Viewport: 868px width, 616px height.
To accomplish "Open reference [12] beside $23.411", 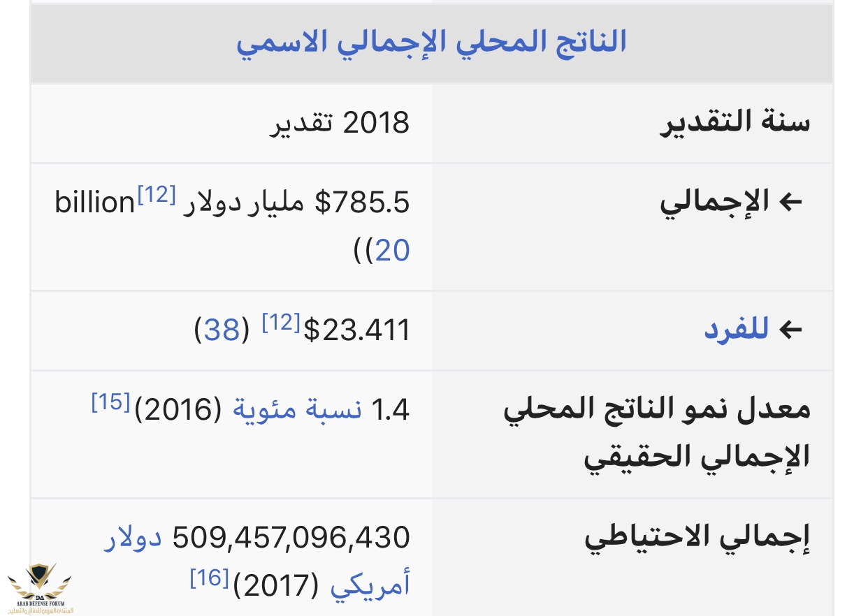I will click(281, 323).
